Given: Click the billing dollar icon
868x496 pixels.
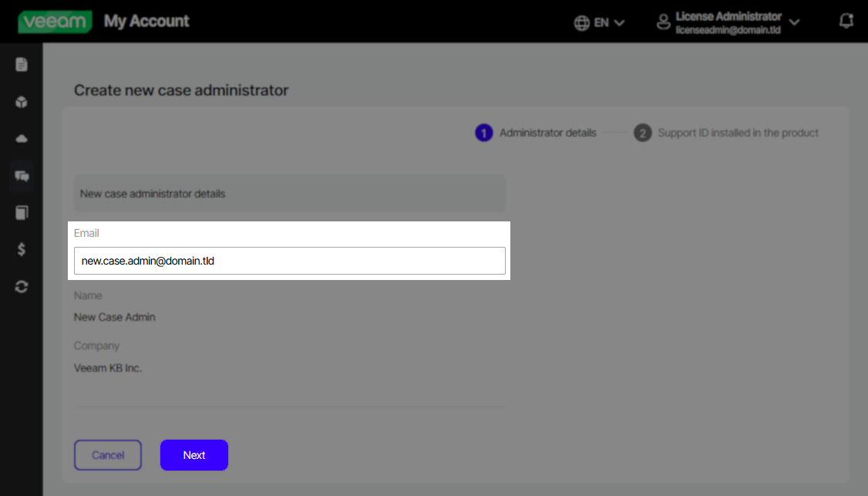Looking at the screenshot, I should point(21,249).
